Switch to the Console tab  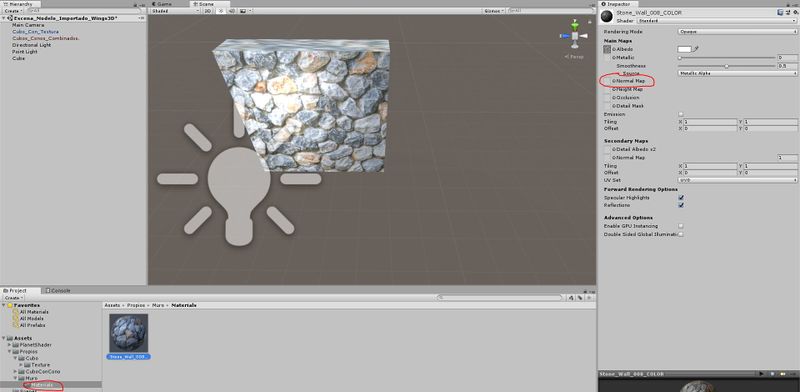click(58, 290)
